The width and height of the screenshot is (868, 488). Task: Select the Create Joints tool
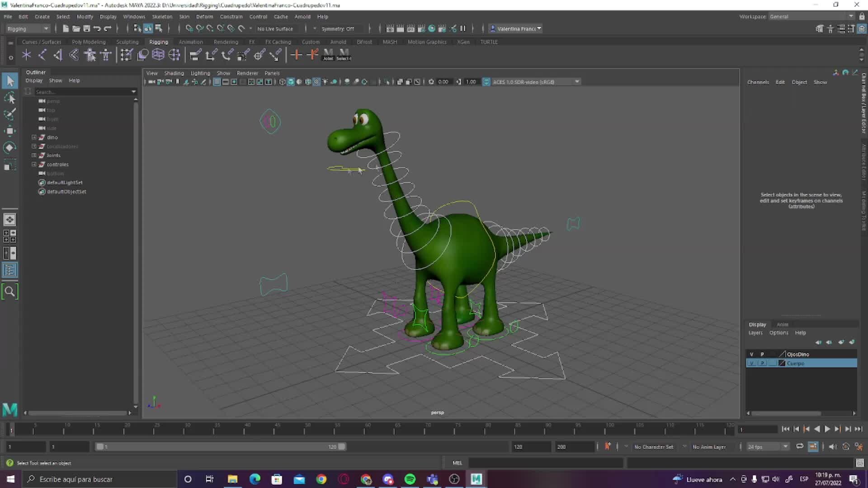tap(26, 55)
